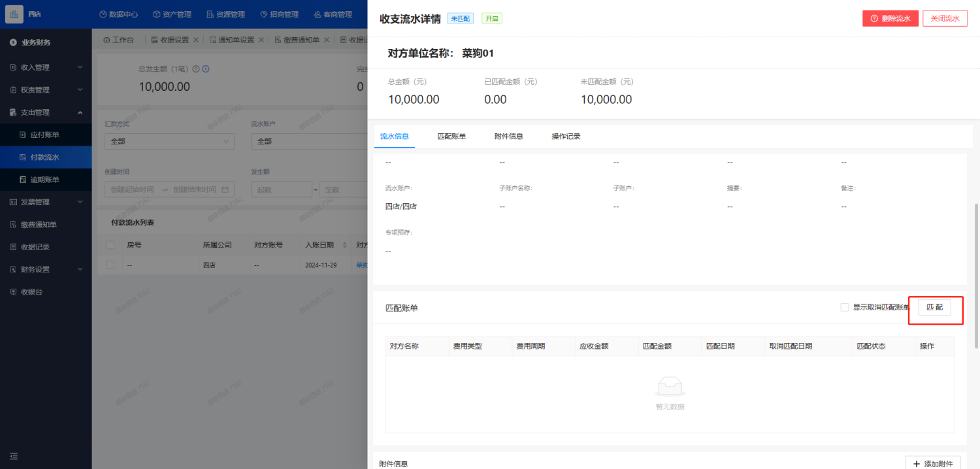This screenshot has height=469, width=980.
Task: Go to the 工作台 page tab
Action: 118,40
